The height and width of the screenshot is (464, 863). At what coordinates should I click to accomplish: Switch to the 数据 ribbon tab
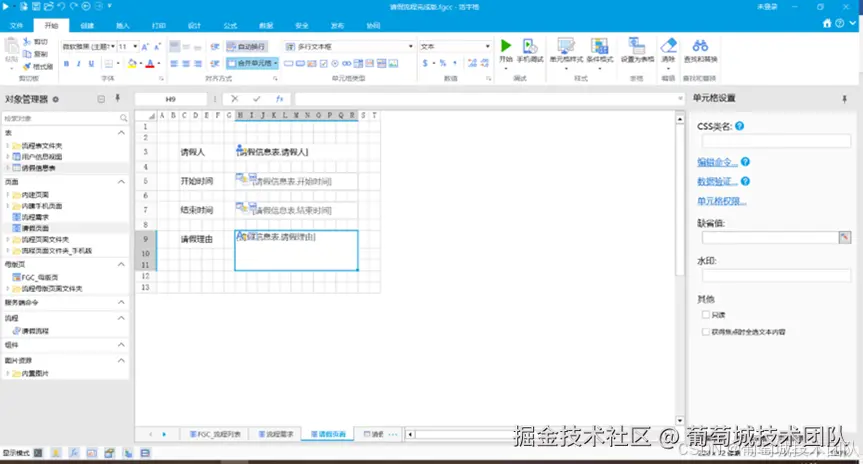tap(266, 26)
